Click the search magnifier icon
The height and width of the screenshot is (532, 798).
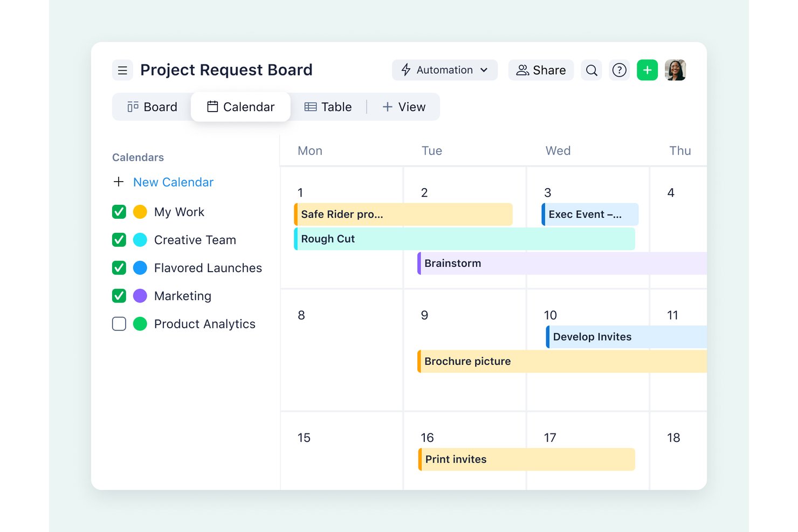coord(591,70)
